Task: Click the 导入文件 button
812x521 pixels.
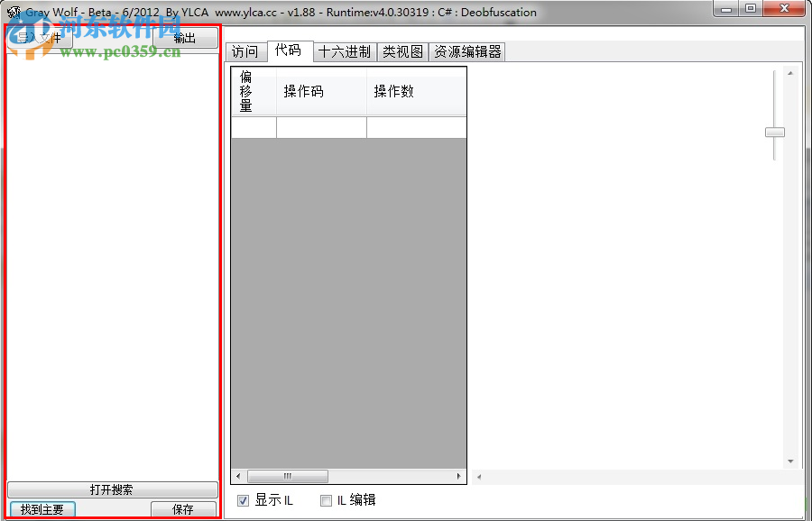Action: tap(40, 38)
